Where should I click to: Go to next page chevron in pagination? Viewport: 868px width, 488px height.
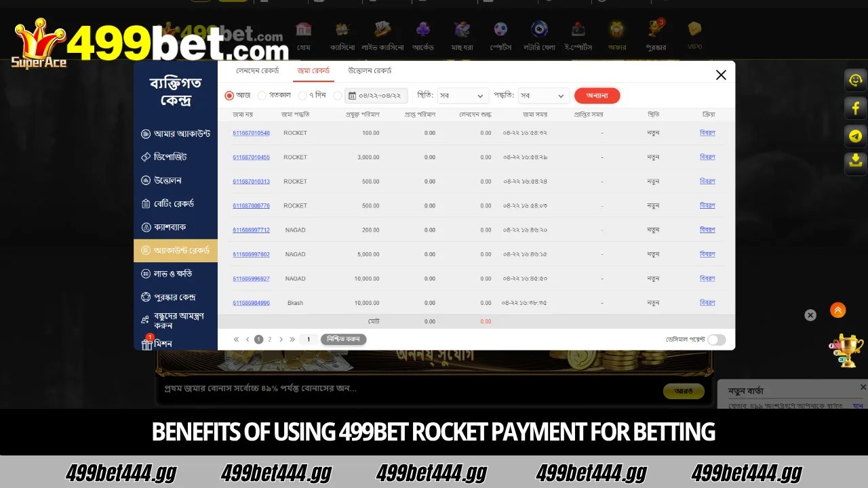point(281,340)
